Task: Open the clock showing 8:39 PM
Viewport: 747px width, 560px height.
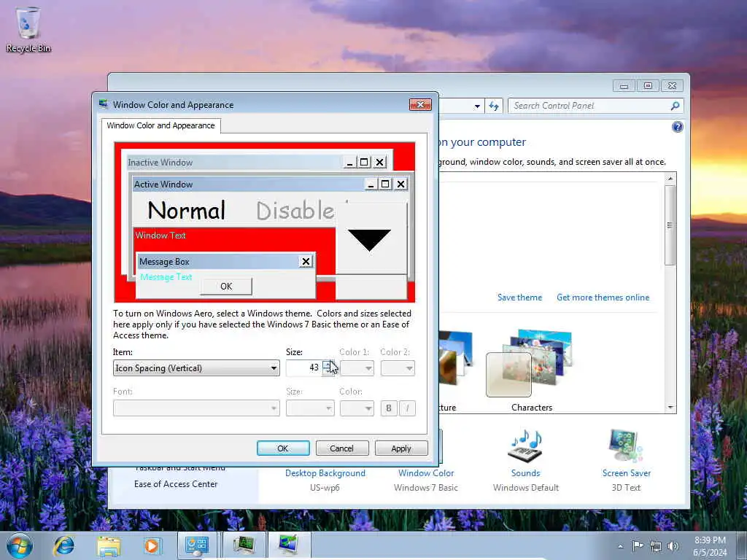Action: 710,545
